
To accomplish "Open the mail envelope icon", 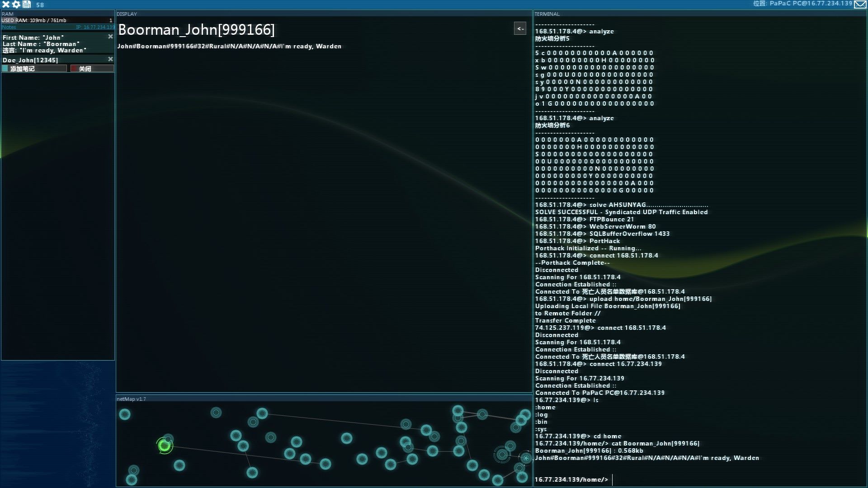I will pos(860,5).
